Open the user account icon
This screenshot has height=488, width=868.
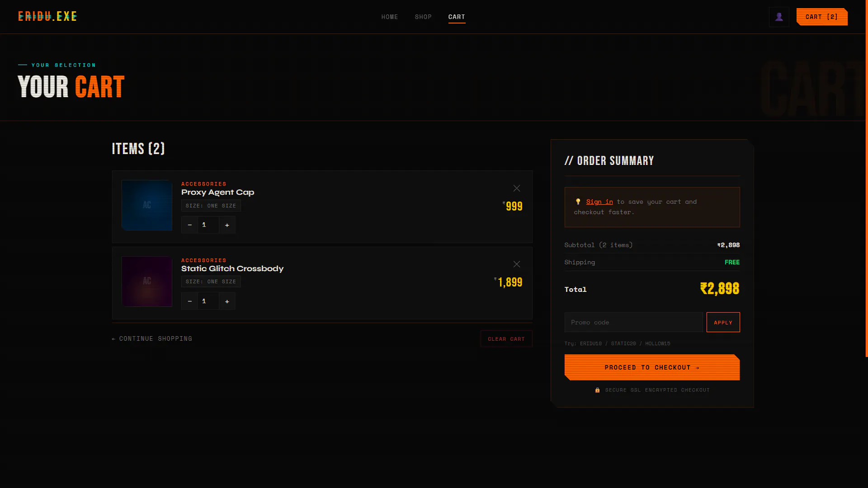click(x=779, y=17)
